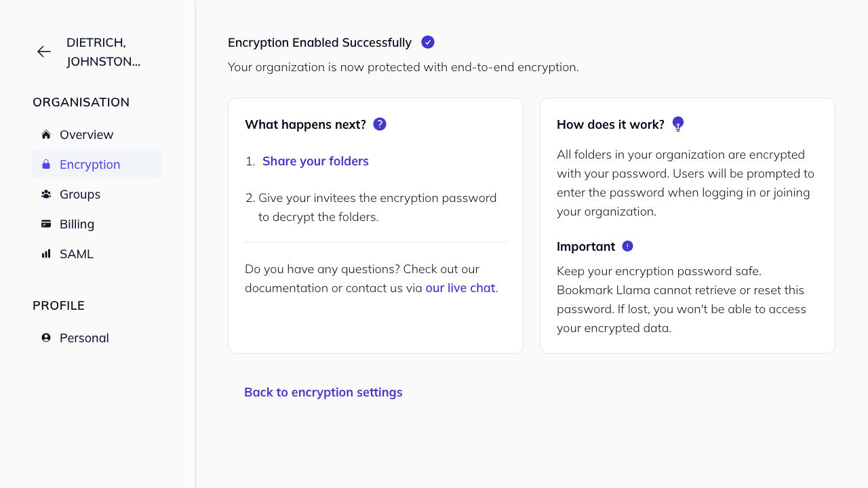This screenshot has height=488, width=868.
Task: Select the home icon beside Overview
Action: [x=45, y=134]
